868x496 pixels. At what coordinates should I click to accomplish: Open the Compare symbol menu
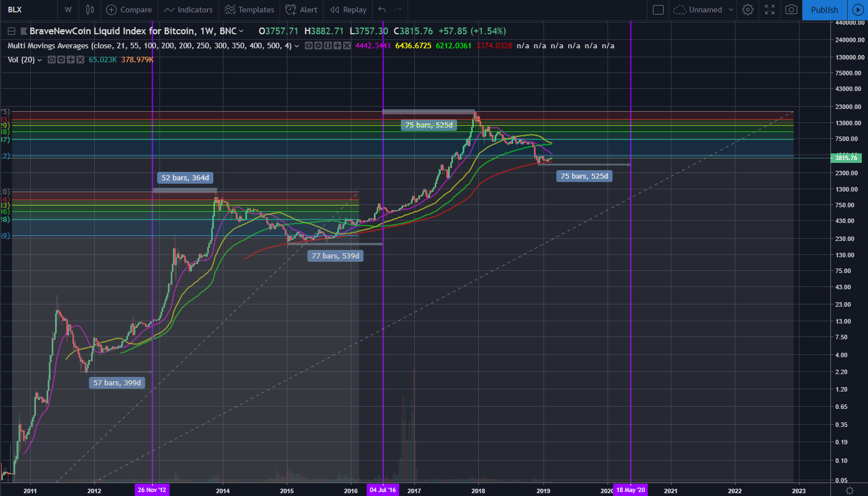click(129, 10)
